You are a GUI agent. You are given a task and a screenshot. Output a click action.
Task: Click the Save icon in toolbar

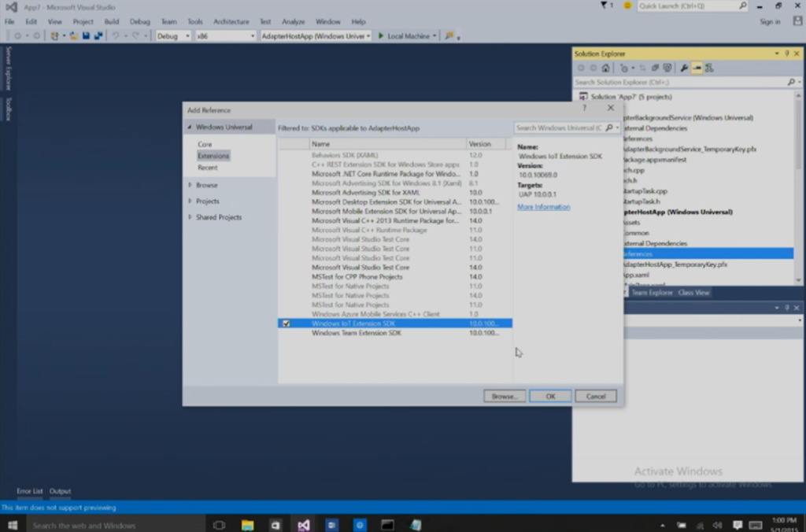(86, 36)
